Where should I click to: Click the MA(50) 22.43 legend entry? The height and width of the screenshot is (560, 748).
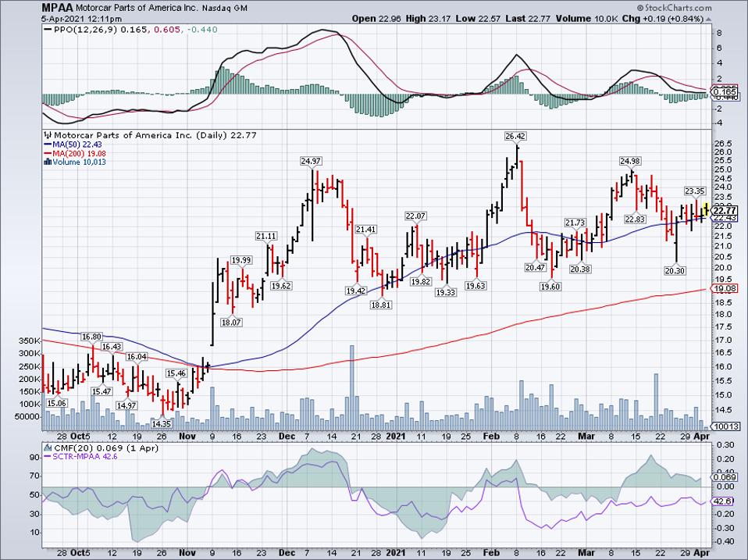(77, 144)
